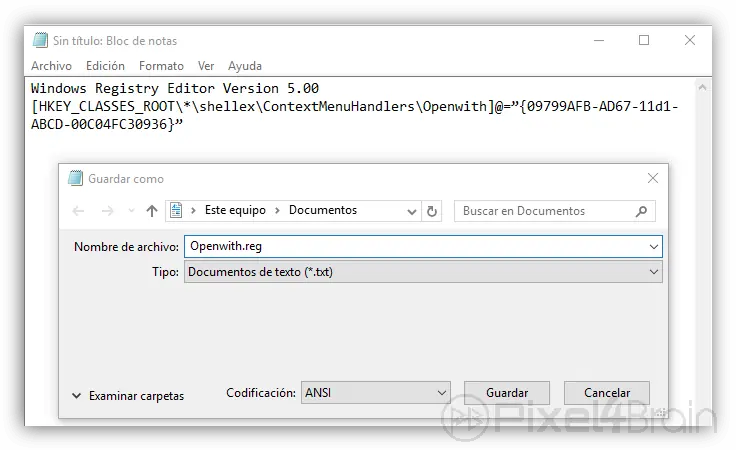736x450 pixels.
Task: Click the scroll up arrow in Notepad text area
Action: pyautogui.click(x=702, y=87)
